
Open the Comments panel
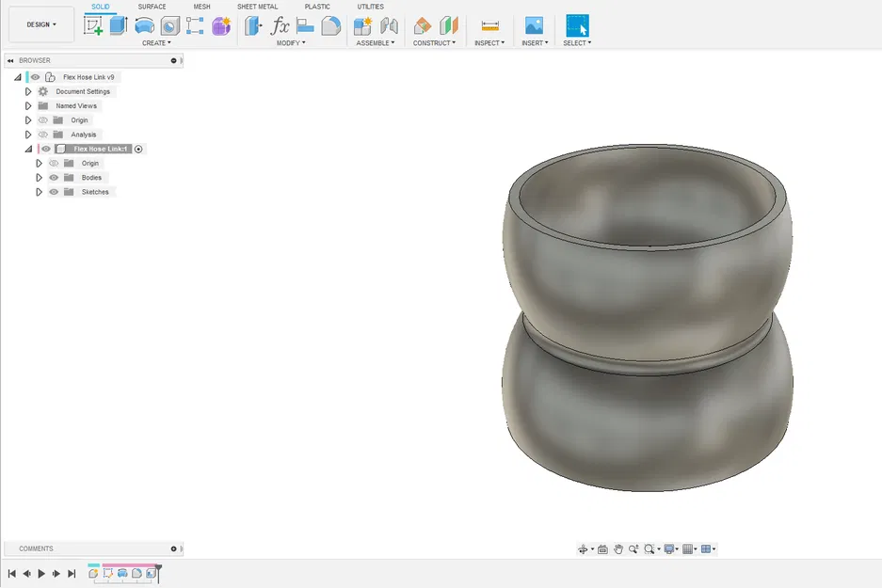pyautogui.click(x=35, y=548)
